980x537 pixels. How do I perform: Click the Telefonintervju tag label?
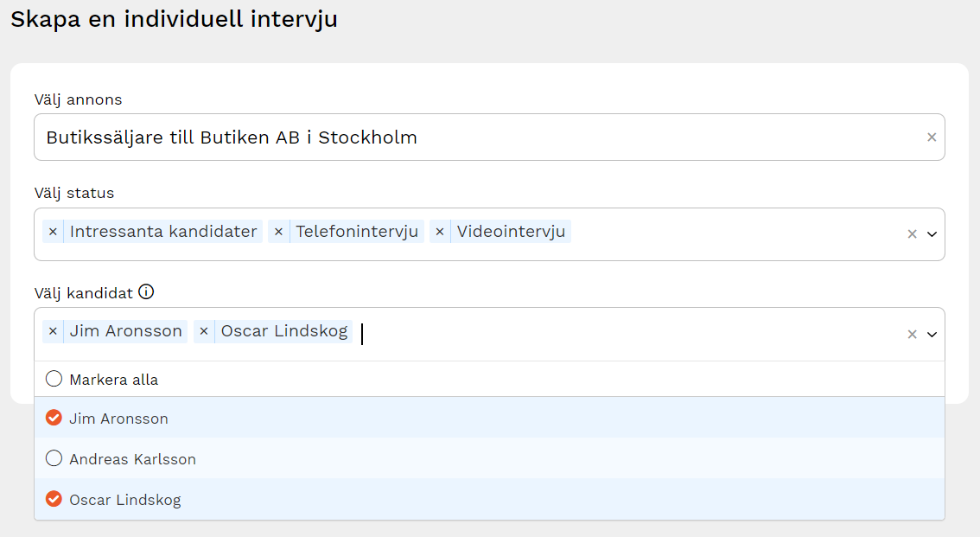(357, 232)
